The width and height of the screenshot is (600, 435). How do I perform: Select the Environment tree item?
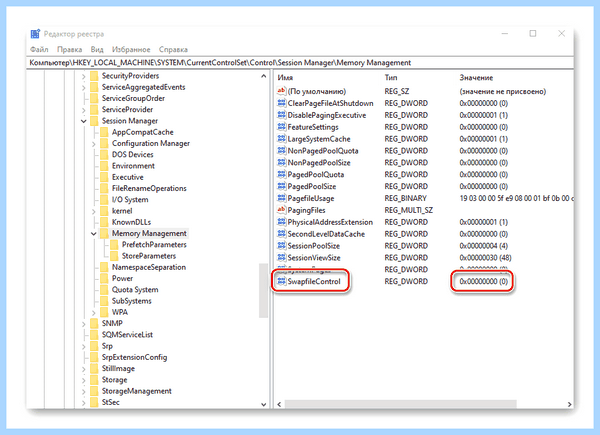tap(133, 166)
